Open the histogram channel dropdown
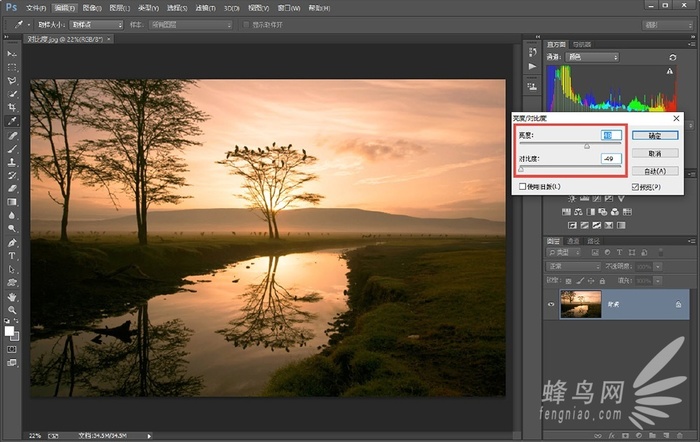Viewport: 700px width, 442px height. pyautogui.click(x=592, y=57)
